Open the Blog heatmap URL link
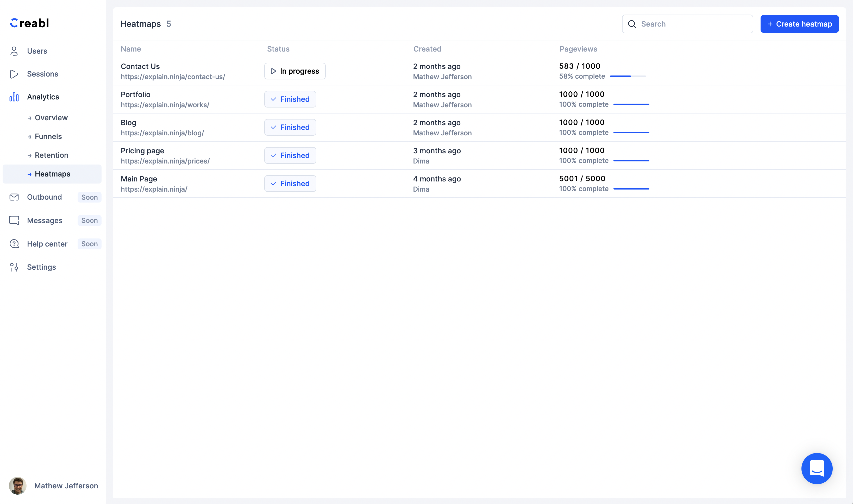Image resolution: width=853 pixels, height=504 pixels. click(162, 133)
